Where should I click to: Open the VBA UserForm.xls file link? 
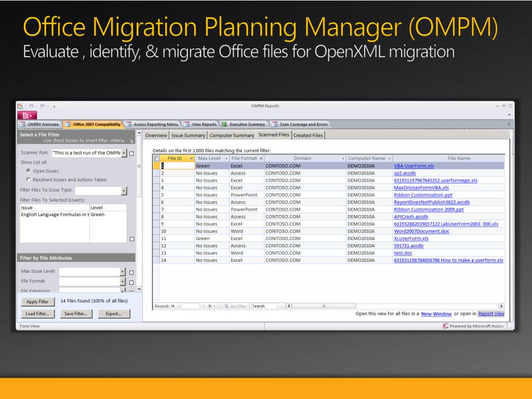click(x=414, y=166)
